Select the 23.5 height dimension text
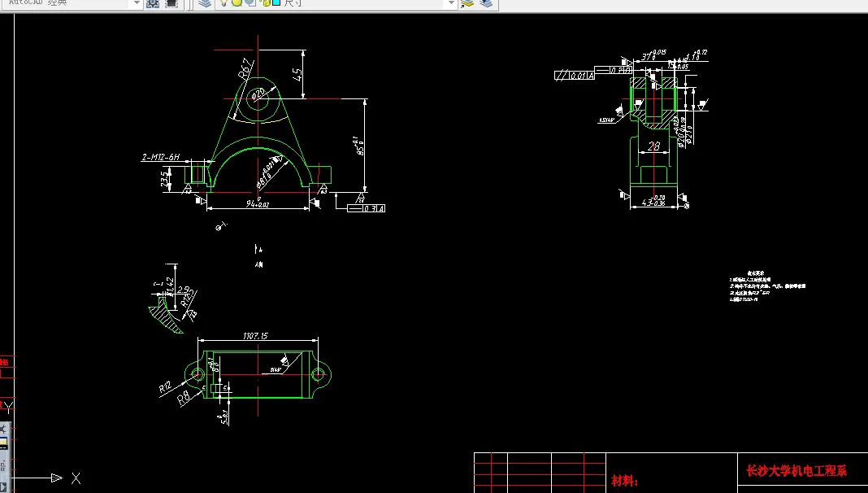 coord(166,179)
